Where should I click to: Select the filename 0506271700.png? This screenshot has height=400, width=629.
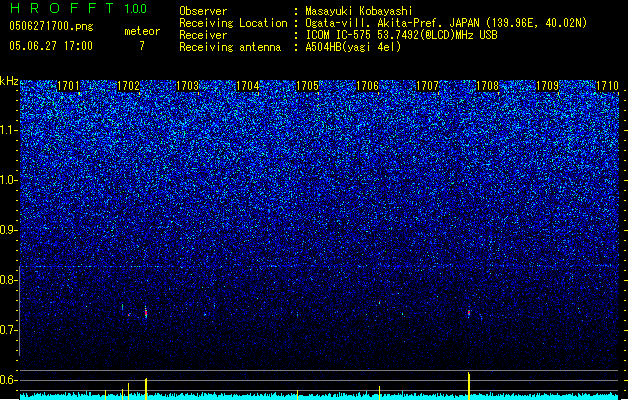point(51,26)
